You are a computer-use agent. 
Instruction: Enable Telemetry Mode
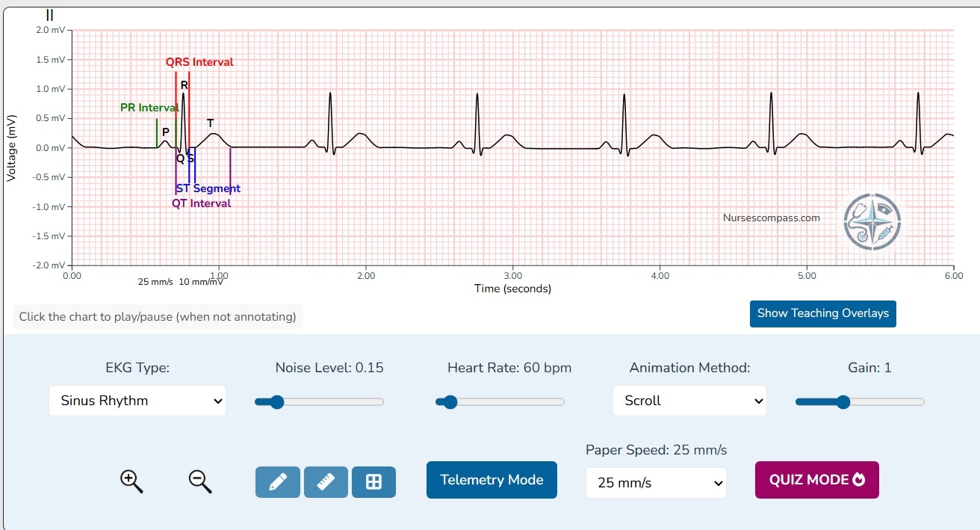click(491, 480)
